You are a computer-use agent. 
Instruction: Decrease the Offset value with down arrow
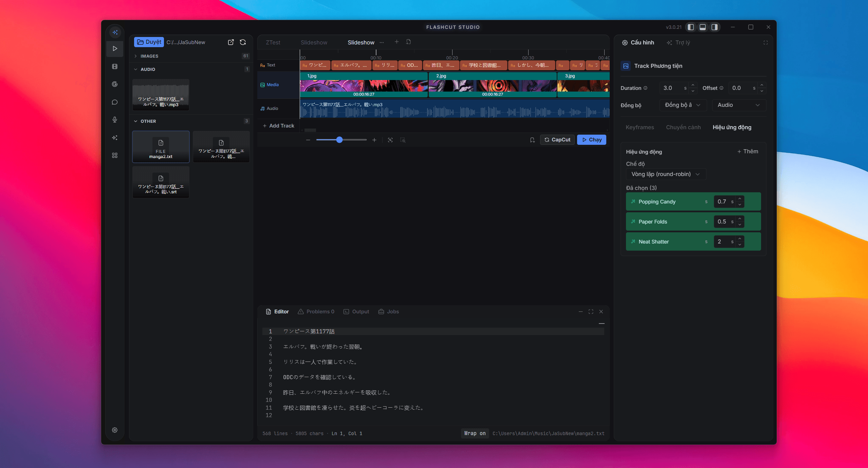(x=762, y=91)
